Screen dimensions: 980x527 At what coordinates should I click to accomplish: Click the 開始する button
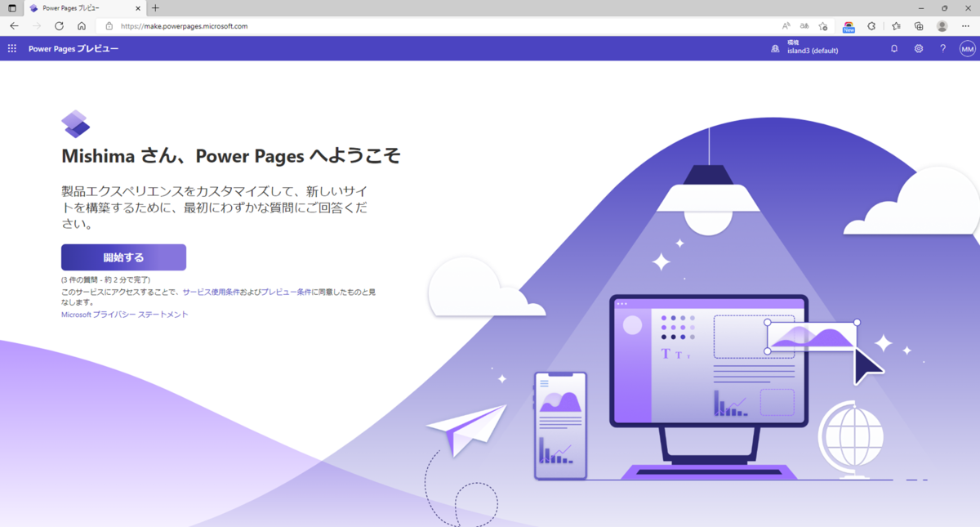[x=123, y=257]
